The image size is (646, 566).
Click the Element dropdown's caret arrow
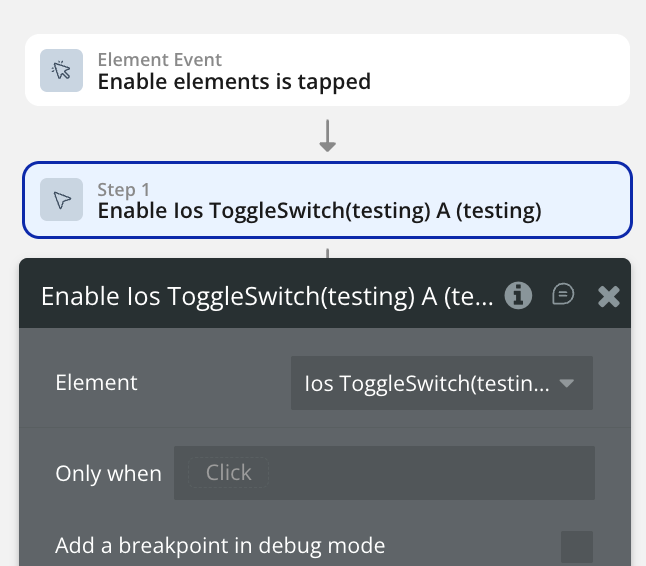coord(566,383)
